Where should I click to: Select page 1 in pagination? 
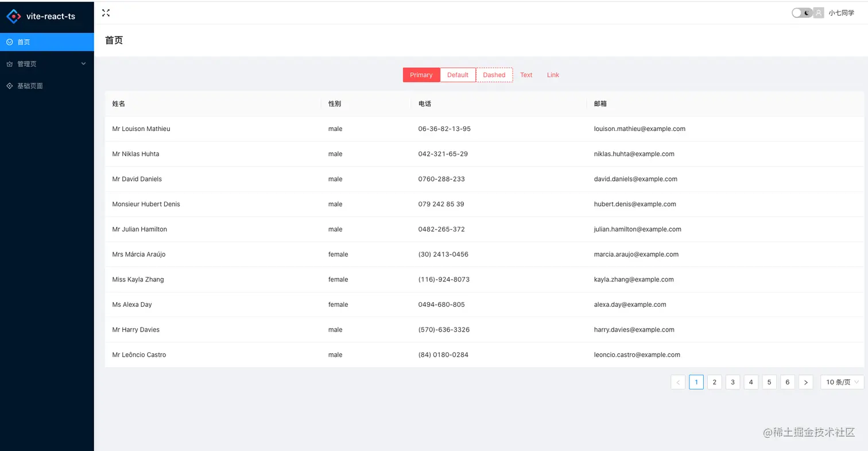click(x=696, y=382)
